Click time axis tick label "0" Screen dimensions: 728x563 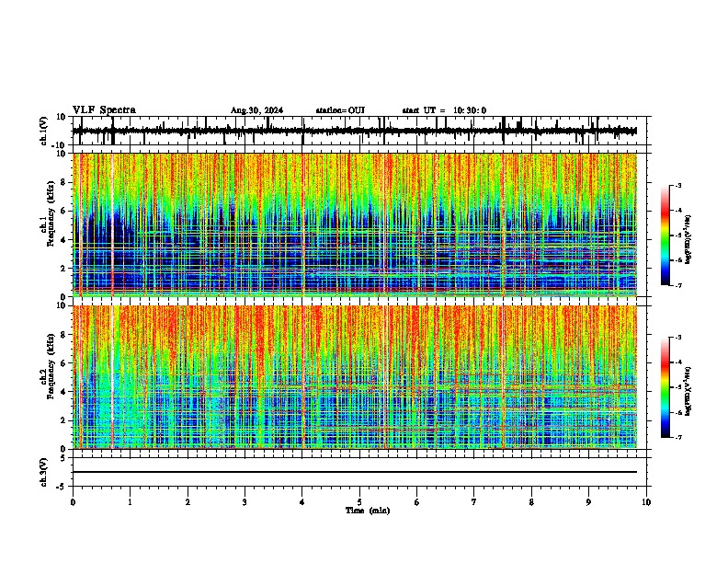(73, 502)
